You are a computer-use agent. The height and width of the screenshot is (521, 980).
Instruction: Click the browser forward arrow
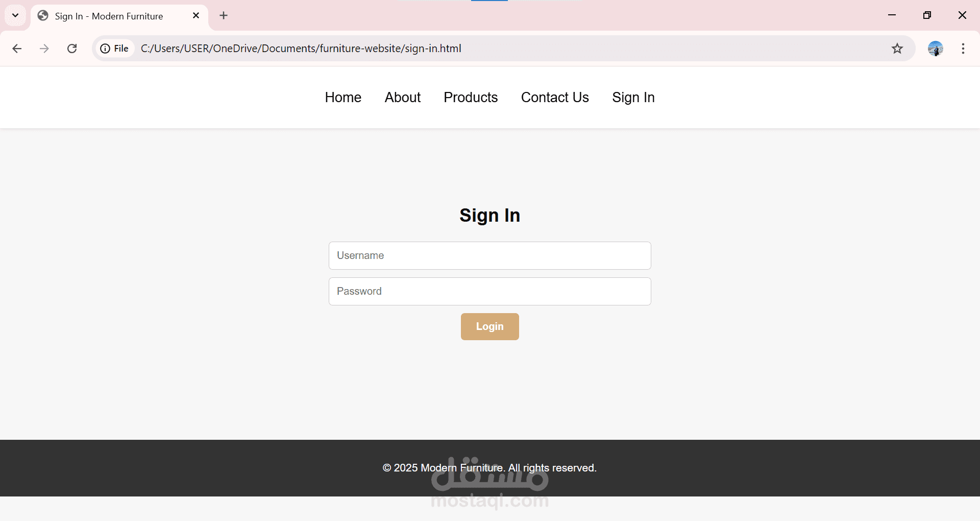point(44,49)
